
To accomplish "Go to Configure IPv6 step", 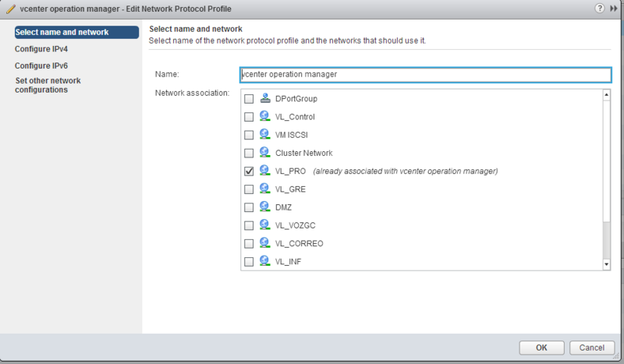I will click(41, 65).
